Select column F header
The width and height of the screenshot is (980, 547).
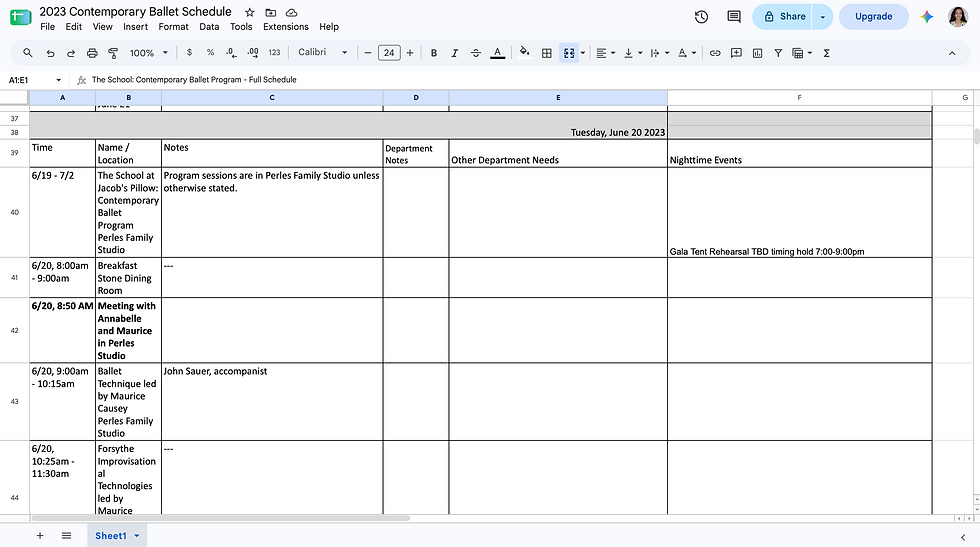[799, 98]
